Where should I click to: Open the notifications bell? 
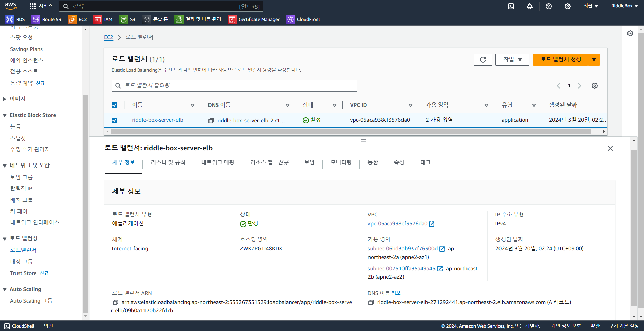(530, 6)
